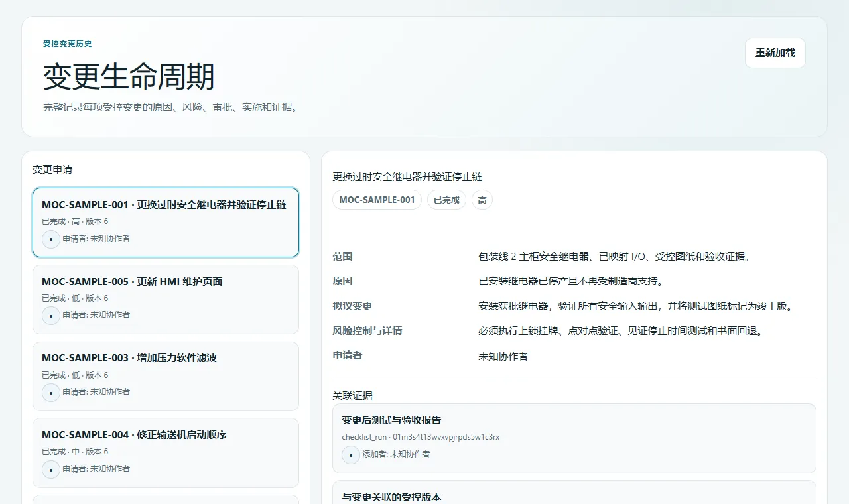The height and width of the screenshot is (504, 849).
Task: Click the checklist_run ID text in evidence card
Action: pyautogui.click(x=421, y=437)
